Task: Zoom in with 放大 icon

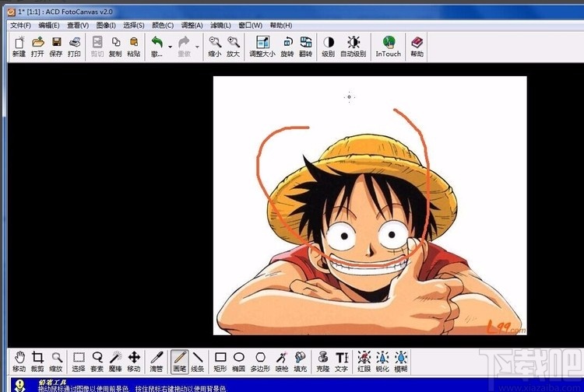Action: pos(233,47)
